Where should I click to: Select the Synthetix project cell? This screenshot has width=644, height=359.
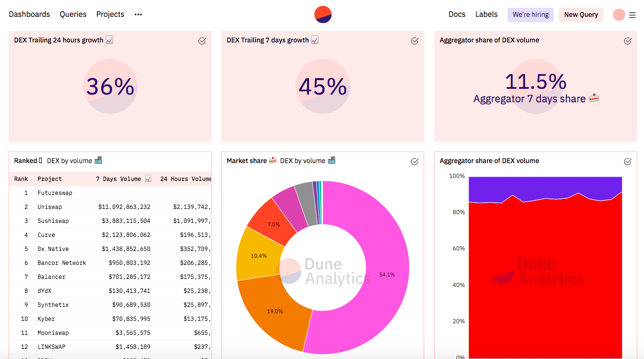[53, 305]
